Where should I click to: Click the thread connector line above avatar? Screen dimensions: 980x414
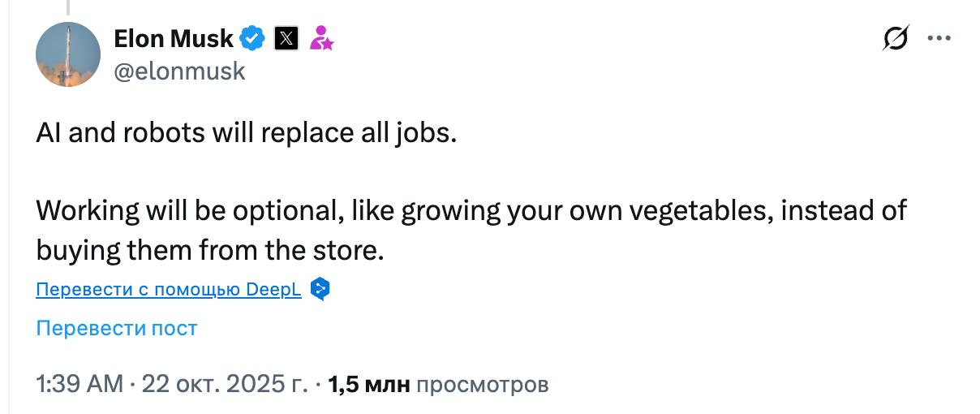point(68,8)
